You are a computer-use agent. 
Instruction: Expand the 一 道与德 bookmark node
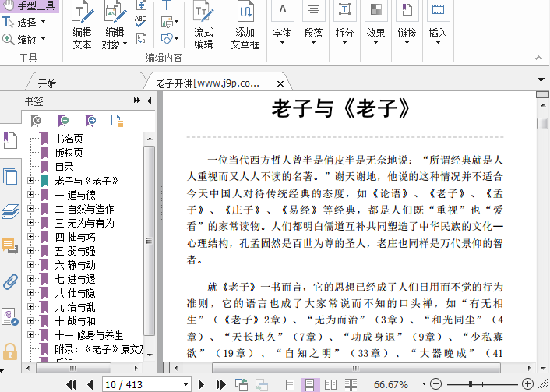click(30, 194)
